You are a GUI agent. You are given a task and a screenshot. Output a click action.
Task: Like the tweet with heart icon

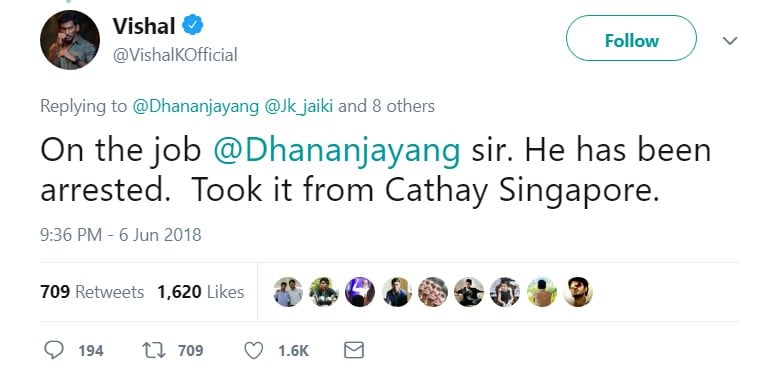[253, 350]
